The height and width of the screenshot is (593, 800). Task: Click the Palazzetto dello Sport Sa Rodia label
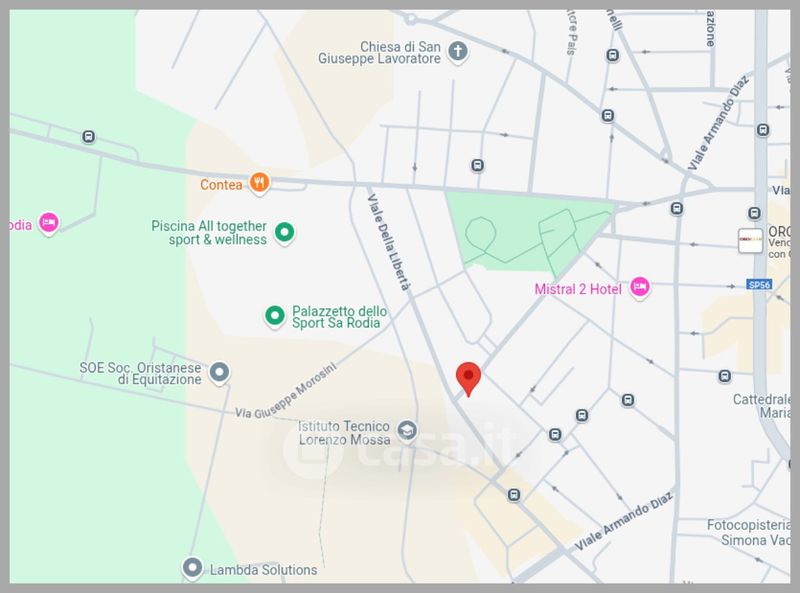coord(339,317)
